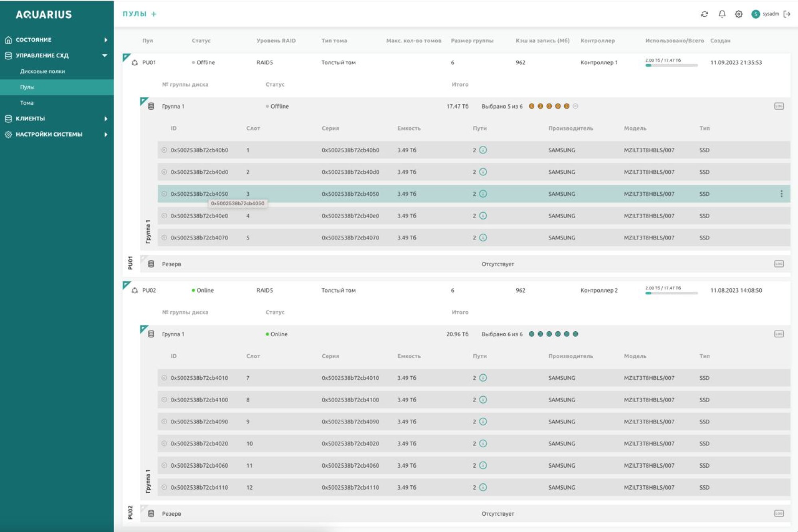Show paths info for disk slot 7
Image resolution: width=798 pixels, height=532 pixels.
coord(483,378)
